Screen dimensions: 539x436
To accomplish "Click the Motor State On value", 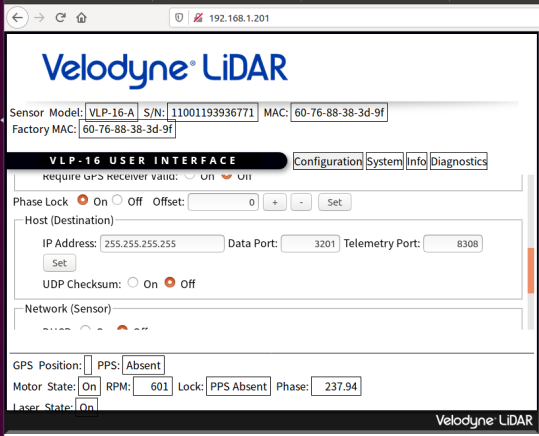I will point(89,386).
